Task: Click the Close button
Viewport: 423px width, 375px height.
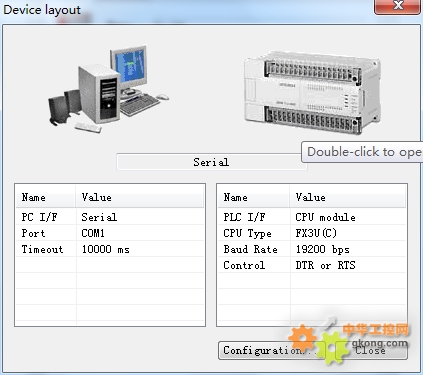Action: 371,350
